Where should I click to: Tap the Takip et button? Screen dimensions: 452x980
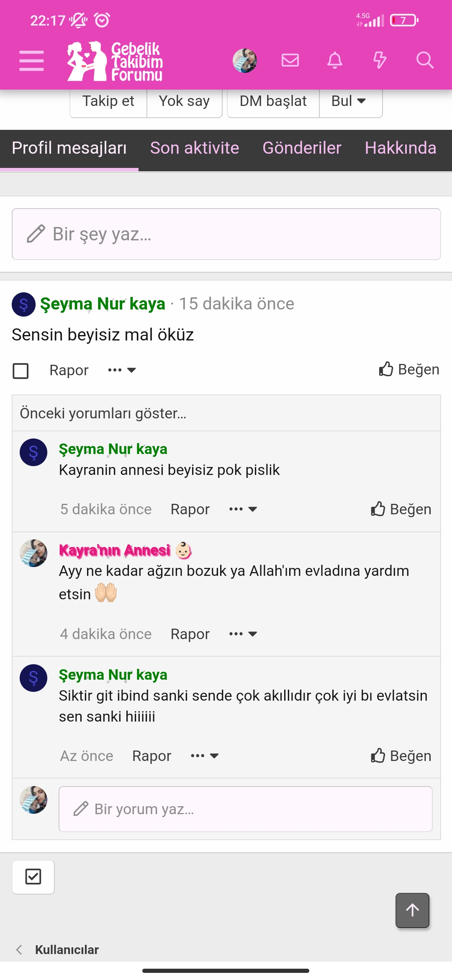click(x=108, y=101)
